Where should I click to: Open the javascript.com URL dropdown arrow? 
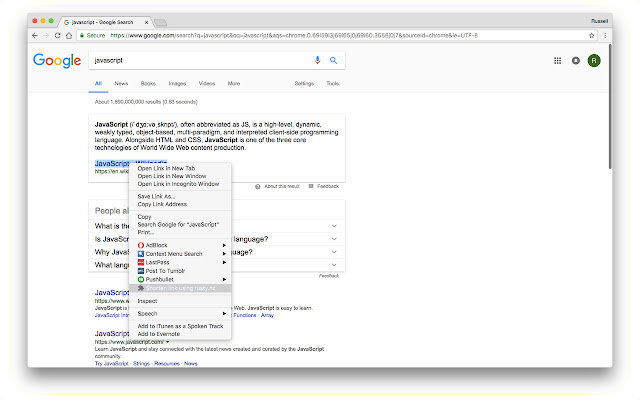click(x=168, y=342)
